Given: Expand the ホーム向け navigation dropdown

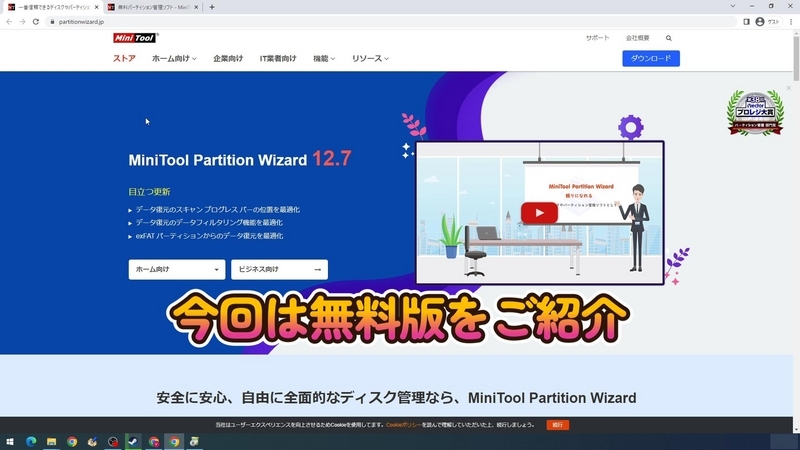Looking at the screenshot, I should (x=174, y=58).
